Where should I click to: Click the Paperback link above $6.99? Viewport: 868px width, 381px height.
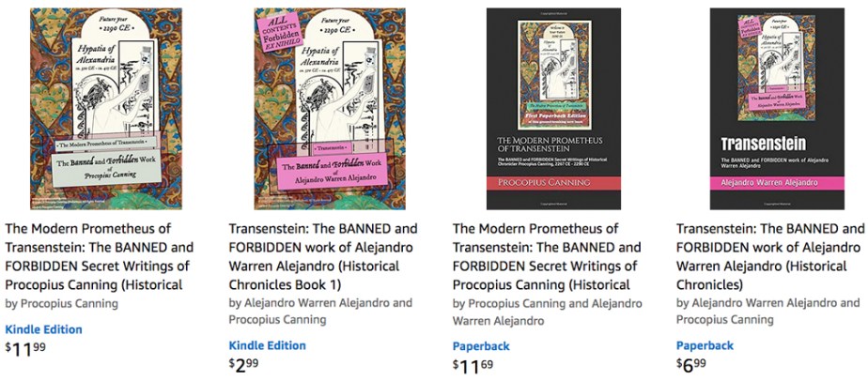[705, 345]
